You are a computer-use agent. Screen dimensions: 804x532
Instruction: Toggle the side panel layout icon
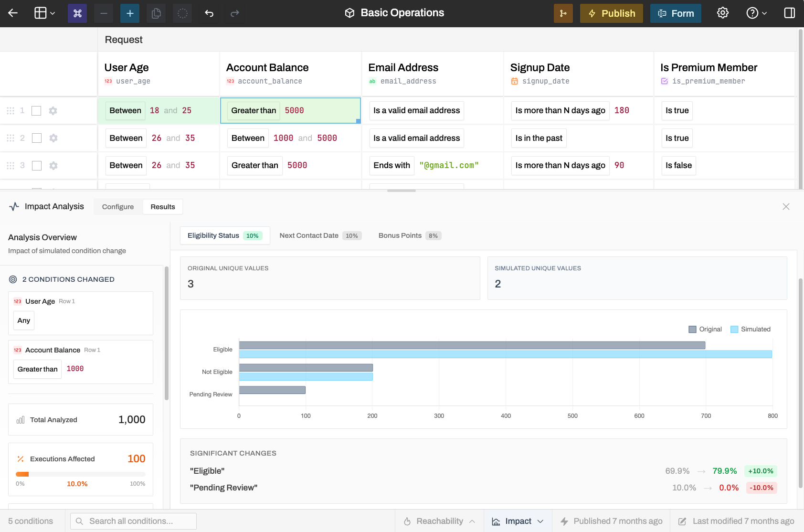tap(790, 13)
